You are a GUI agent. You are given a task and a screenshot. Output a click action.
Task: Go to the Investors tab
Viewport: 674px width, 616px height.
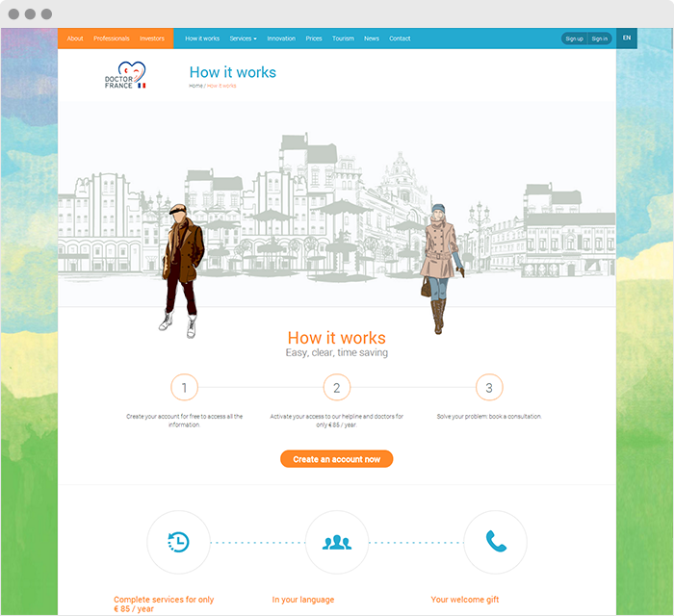click(152, 38)
